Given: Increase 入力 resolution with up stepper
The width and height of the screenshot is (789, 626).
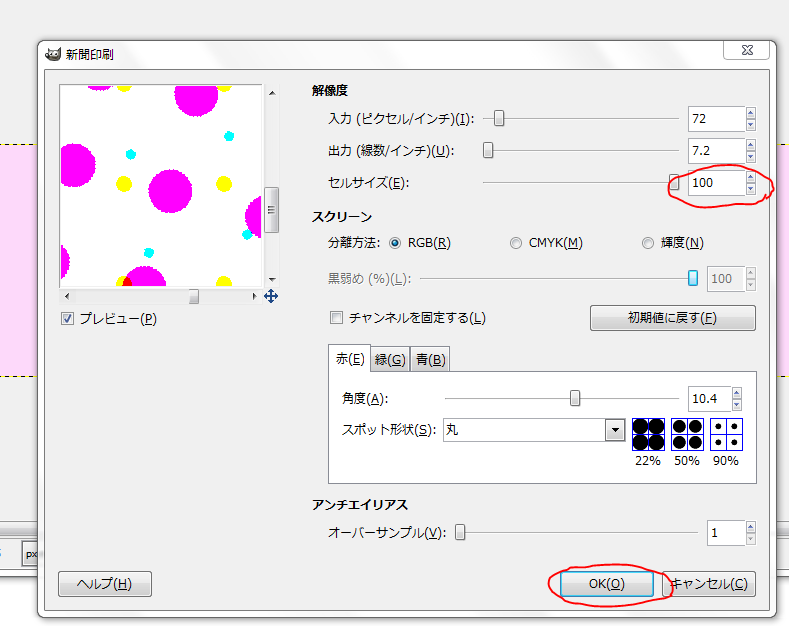Looking at the screenshot, I should coord(751,113).
